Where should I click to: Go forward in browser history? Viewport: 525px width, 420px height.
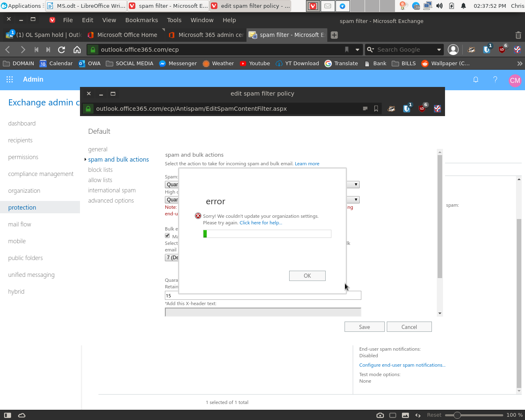[x=23, y=50]
